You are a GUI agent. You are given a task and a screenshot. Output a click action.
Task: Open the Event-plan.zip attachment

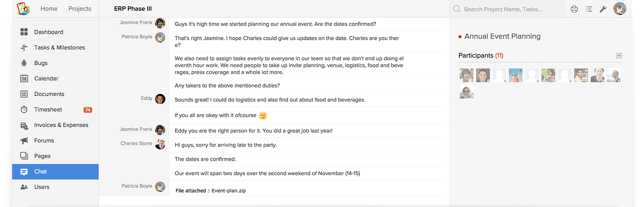(x=229, y=191)
